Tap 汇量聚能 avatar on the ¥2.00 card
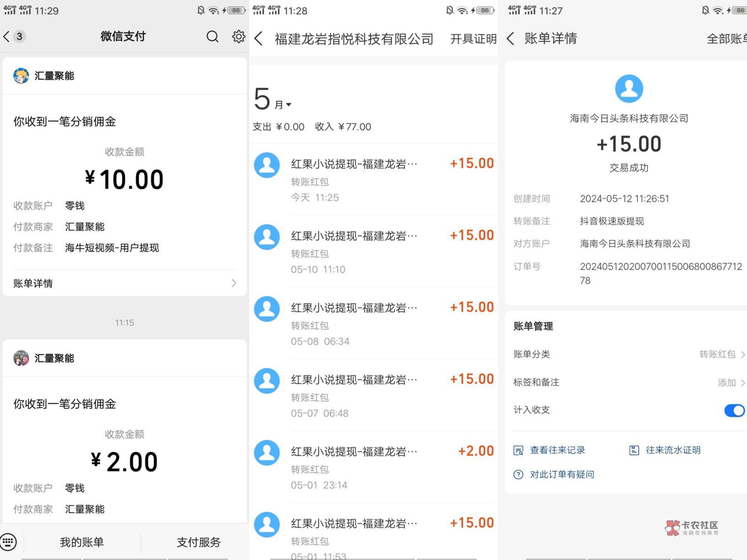This screenshot has width=747, height=560. point(21,358)
